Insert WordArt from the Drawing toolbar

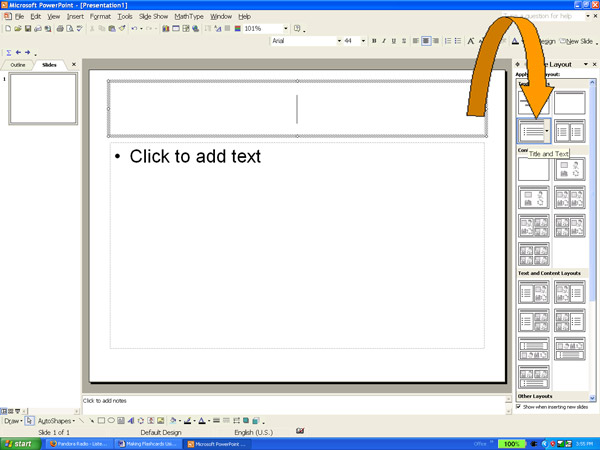(x=131, y=421)
